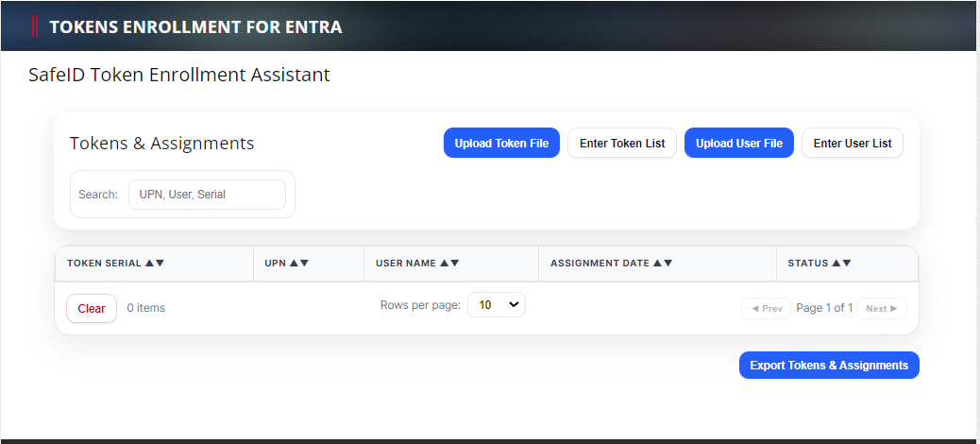The width and height of the screenshot is (980, 444).
Task: Export Tokens & Assignments
Action: click(x=829, y=366)
